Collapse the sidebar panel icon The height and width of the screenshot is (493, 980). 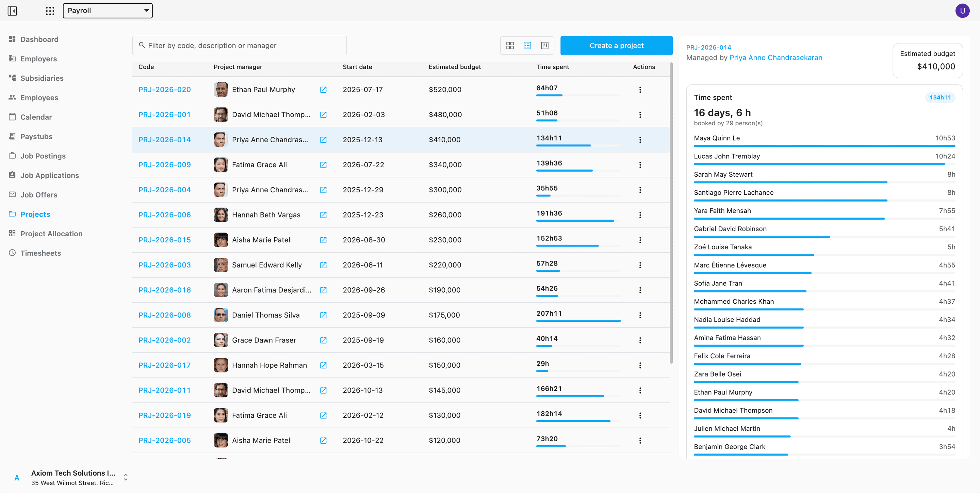click(x=12, y=11)
